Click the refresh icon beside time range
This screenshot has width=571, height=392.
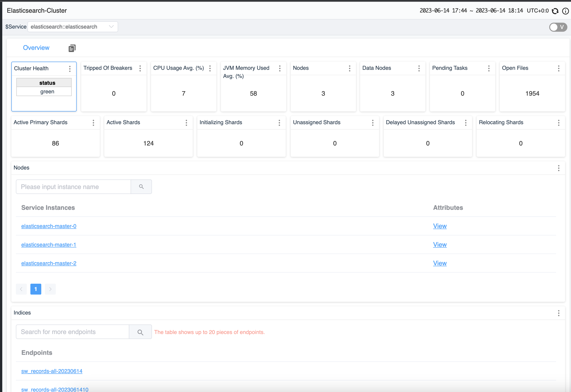coord(555,11)
